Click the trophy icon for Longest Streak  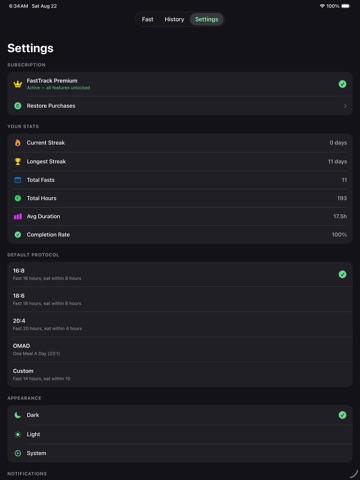click(18, 162)
